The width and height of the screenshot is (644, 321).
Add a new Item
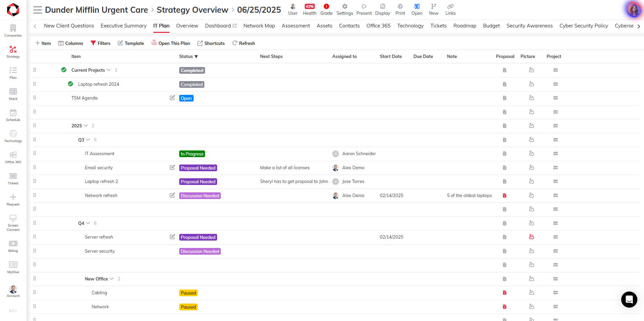43,43
